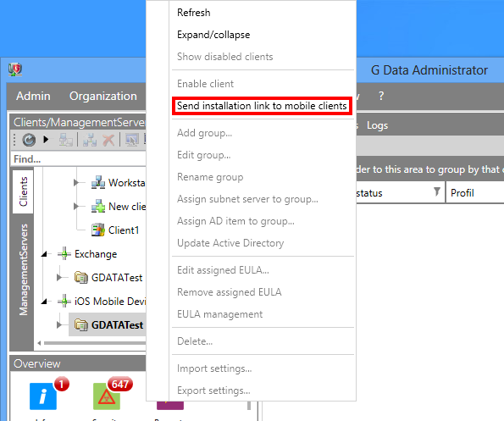Switch to the ManagementServers vertical tab
Screen dimensions: 504x421
(x=23, y=269)
